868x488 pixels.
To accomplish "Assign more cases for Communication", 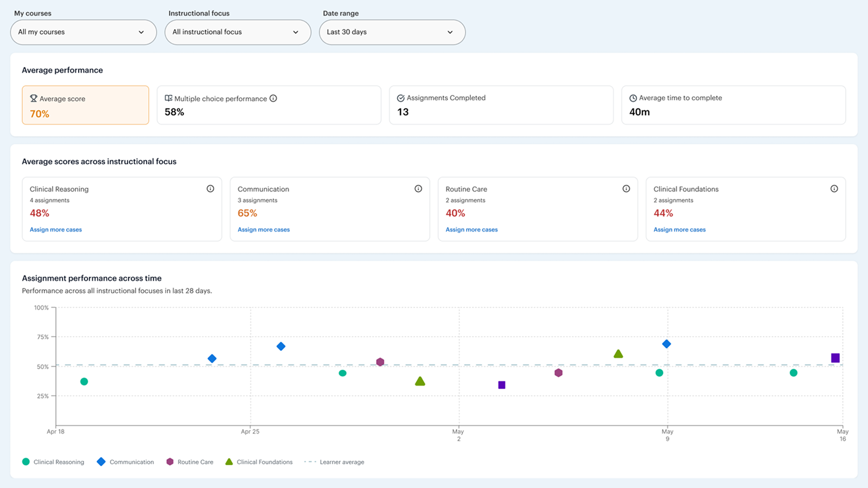I will click(264, 230).
